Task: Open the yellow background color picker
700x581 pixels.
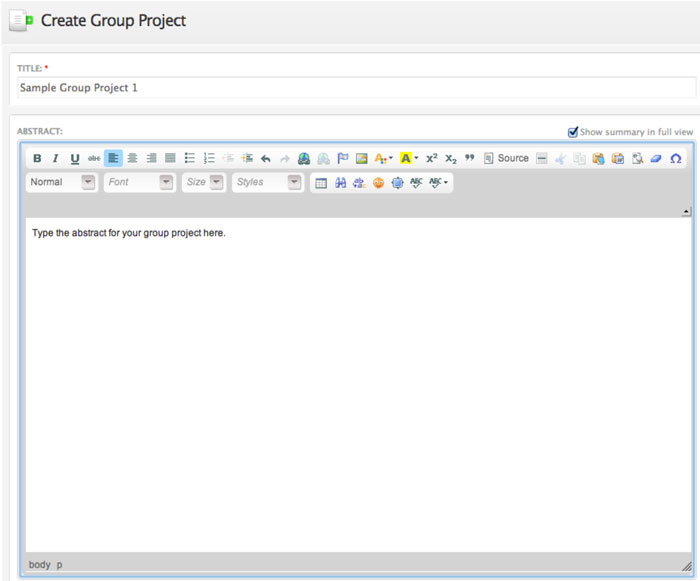Action: (409, 158)
